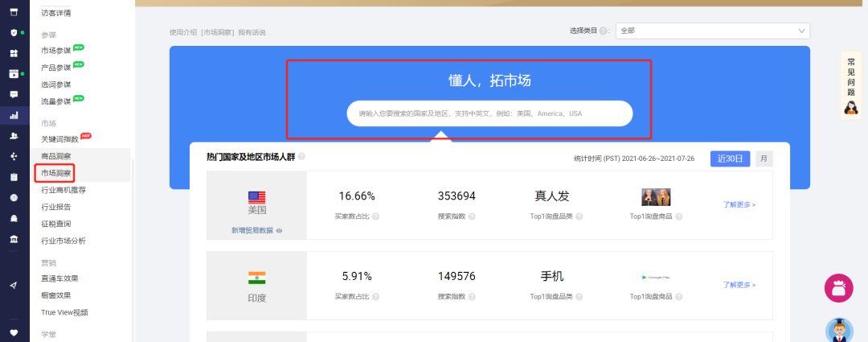This screenshot has width=868, height=342.
Task: Open the chat message icon in rail
Action: (x=14, y=94)
